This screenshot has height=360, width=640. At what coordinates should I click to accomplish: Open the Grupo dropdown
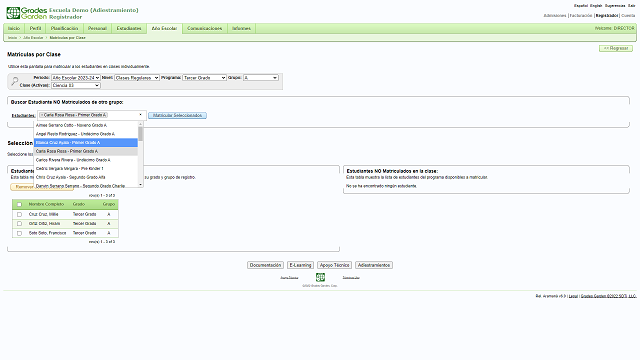[261, 78]
